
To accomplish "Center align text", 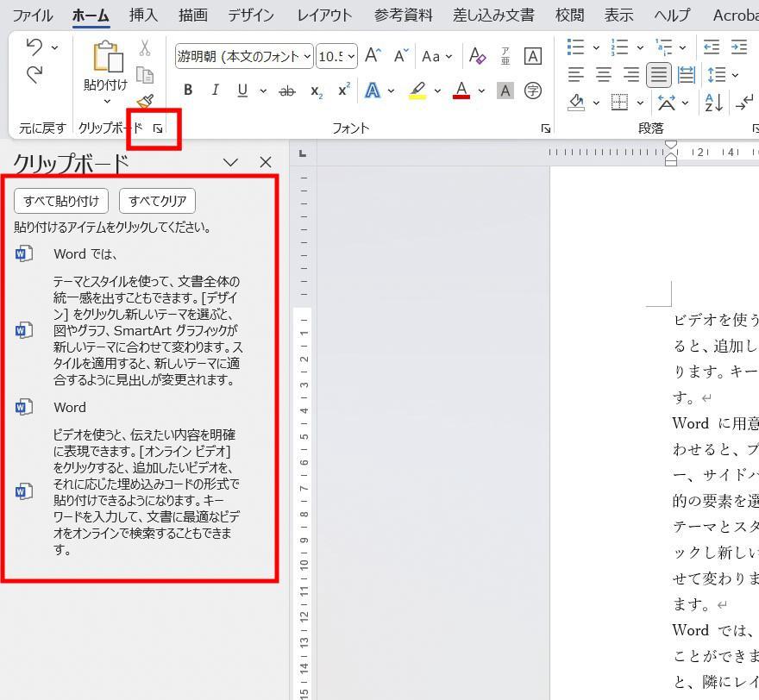I will tap(604, 74).
